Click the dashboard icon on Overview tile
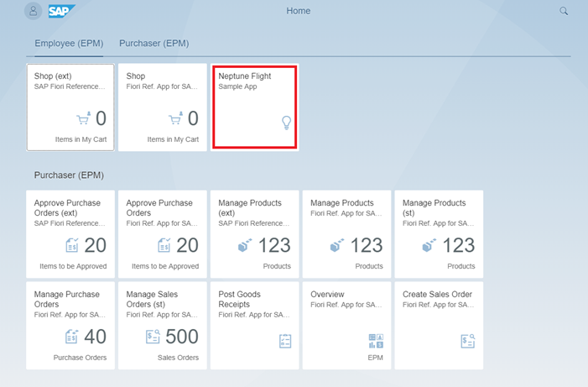 pos(376,341)
